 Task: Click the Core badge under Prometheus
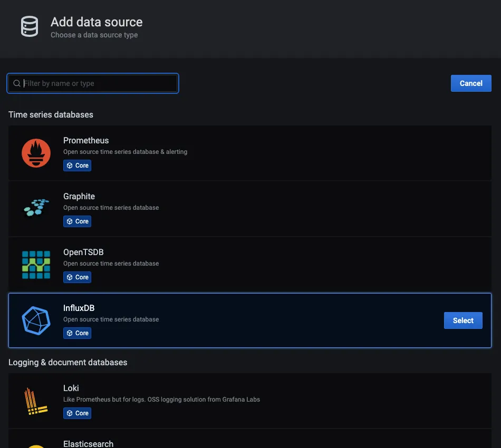click(77, 165)
